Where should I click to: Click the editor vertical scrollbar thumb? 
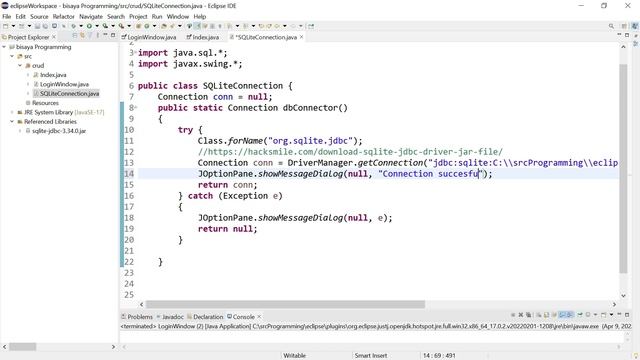click(623, 168)
